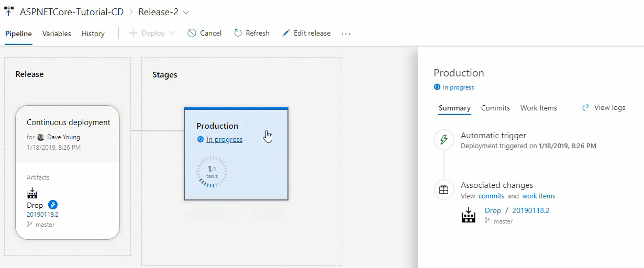644x268 pixels.
Task: Click the lightning trigger badge beside Drop
Action: pos(53,205)
